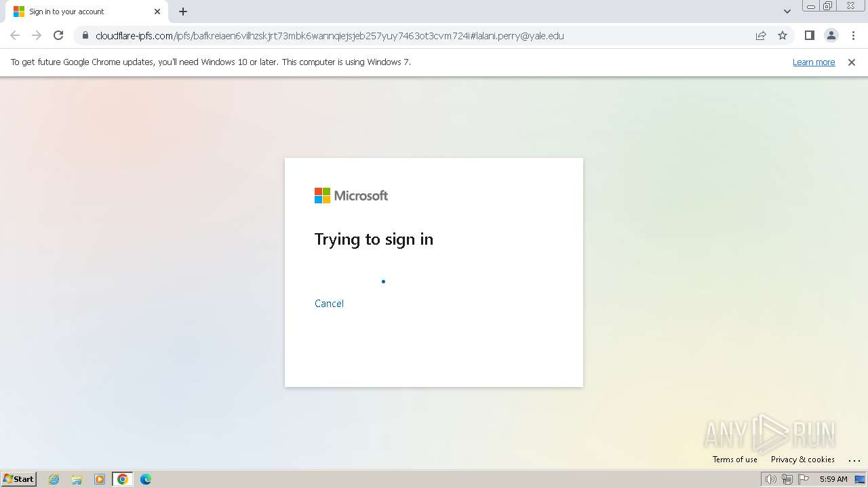Expand the tab search dropdown arrow
The width and height of the screenshot is (868, 488).
pyautogui.click(x=787, y=12)
